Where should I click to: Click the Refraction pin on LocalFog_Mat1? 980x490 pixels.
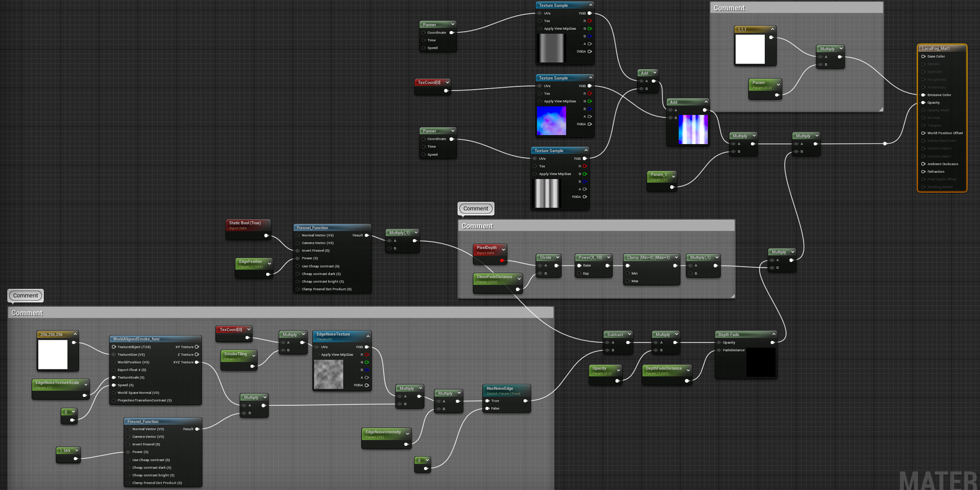coord(923,172)
